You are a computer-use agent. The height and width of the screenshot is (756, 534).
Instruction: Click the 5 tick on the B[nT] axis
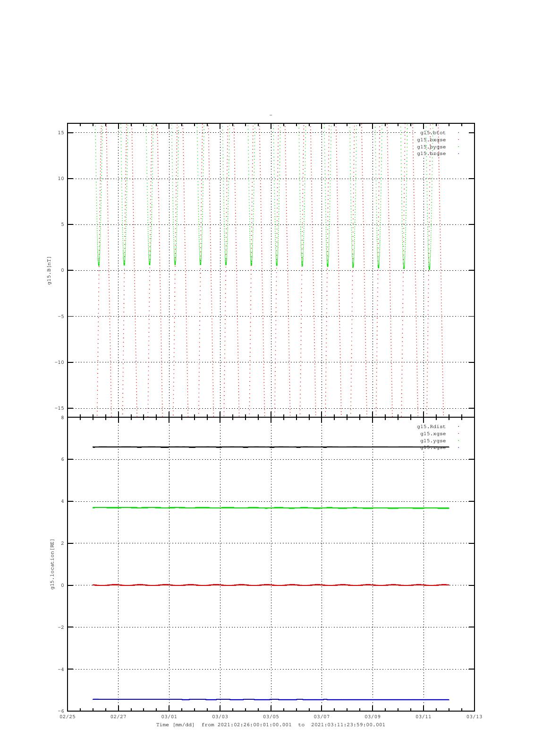(62, 224)
